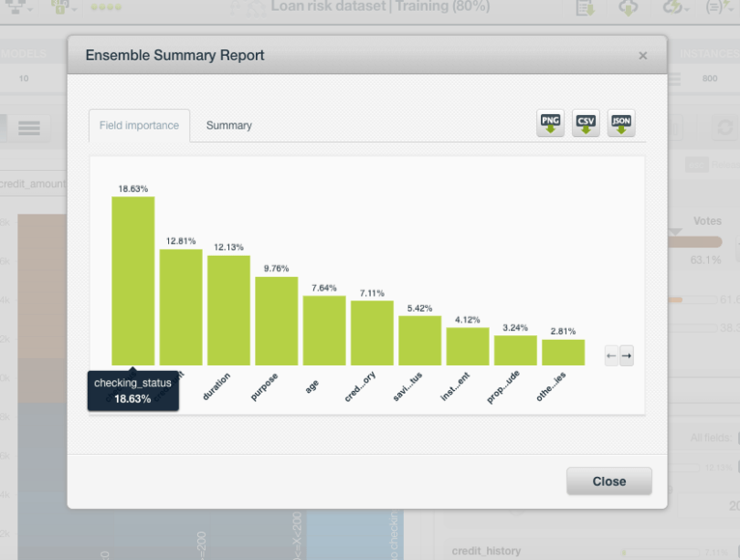Export field importance as JSON
The width and height of the screenshot is (740, 560).
[621, 123]
